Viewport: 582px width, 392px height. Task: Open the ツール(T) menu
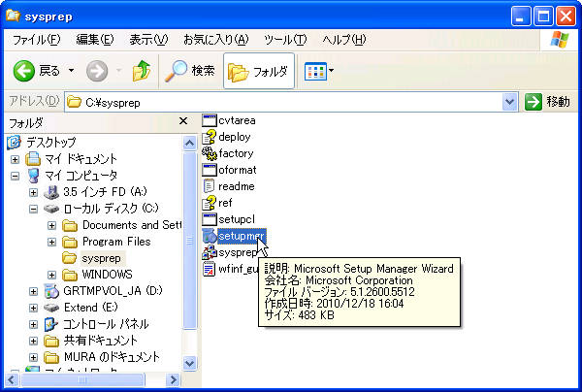285,40
